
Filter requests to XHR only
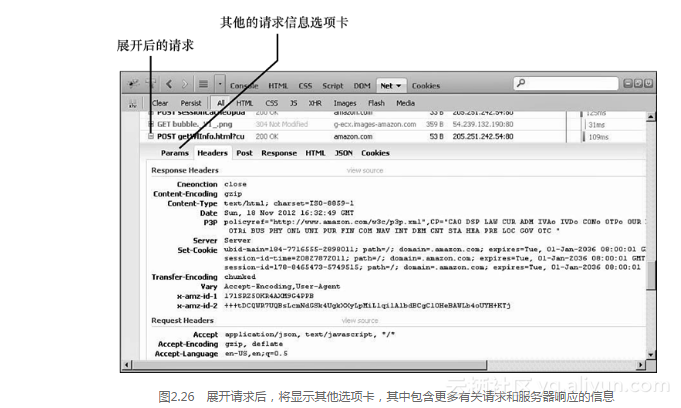[315, 103]
